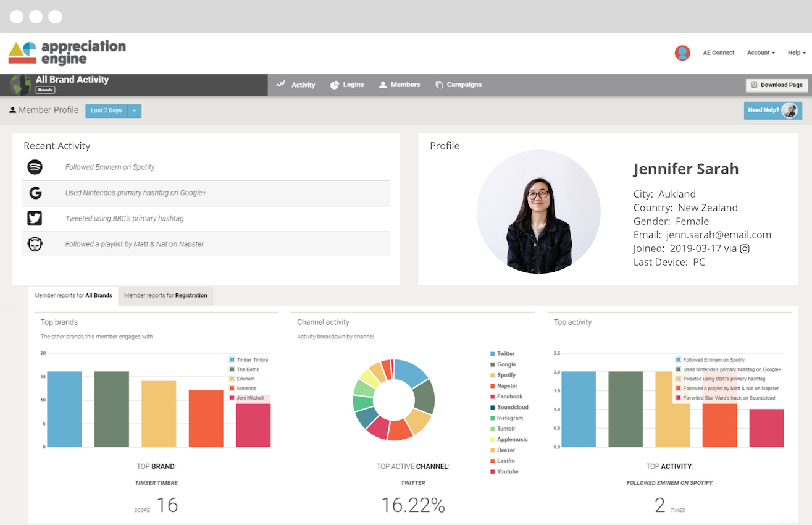Click the Timber Timbre blue bar
The width and height of the screenshot is (812, 525).
(x=64, y=409)
